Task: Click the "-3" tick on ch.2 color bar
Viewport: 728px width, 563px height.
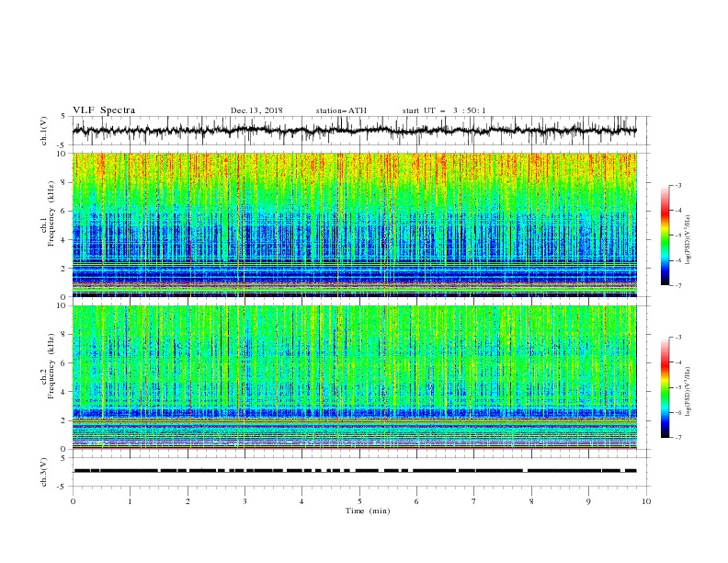Action: (x=677, y=338)
